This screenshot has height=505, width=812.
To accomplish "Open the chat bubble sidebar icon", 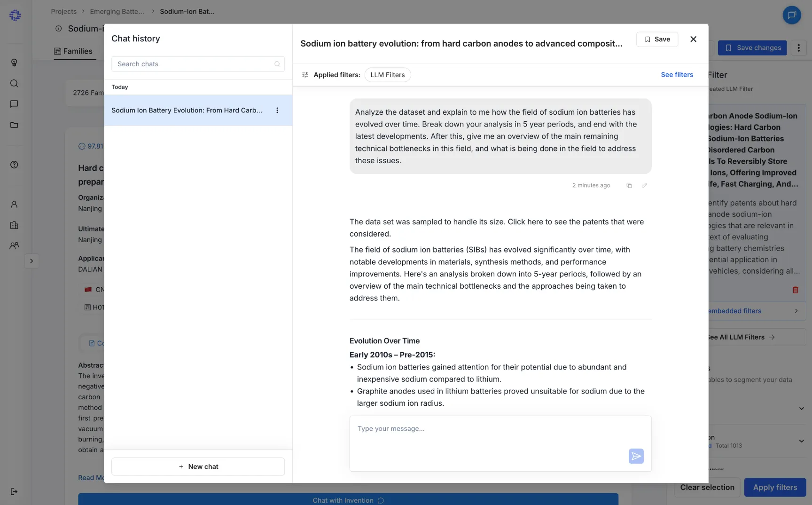I will (x=14, y=104).
